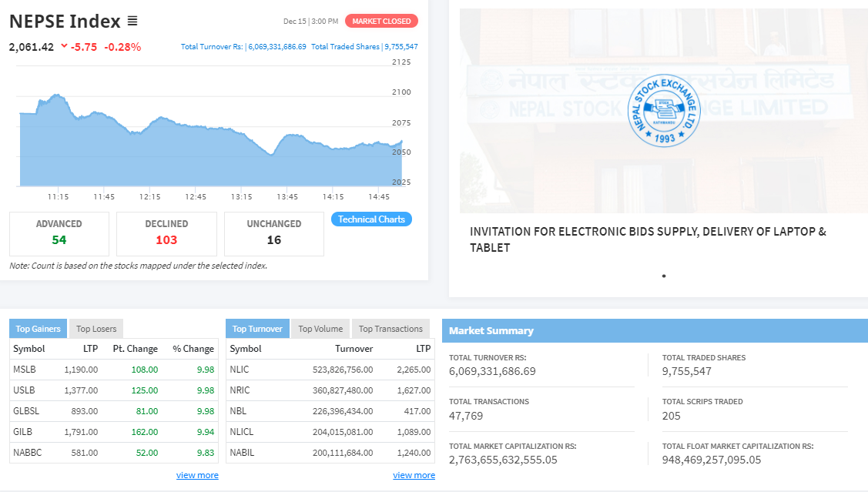Switch to the Top Losers tab

96,329
